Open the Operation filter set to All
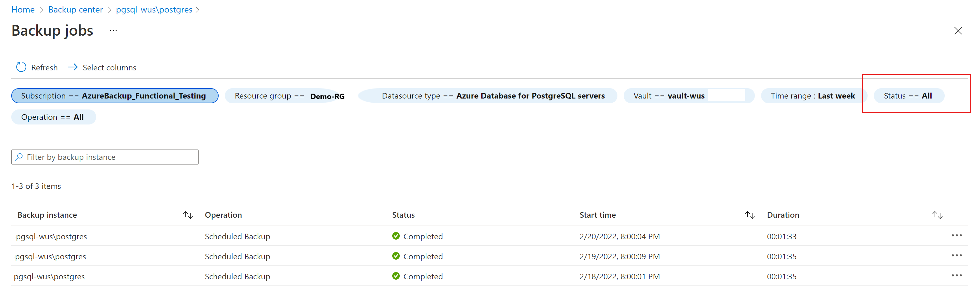The height and width of the screenshot is (289, 980). pos(53,117)
